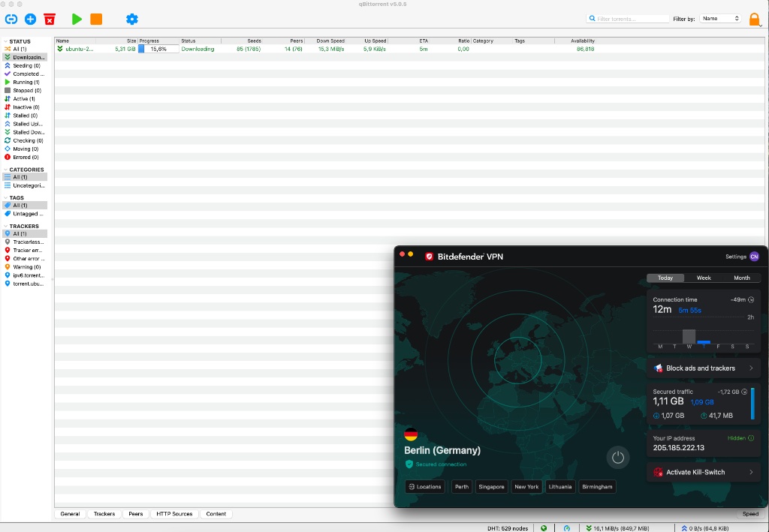Image resolution: width=769 pixels, height=532 pixels.
Task: Switch to the Peers tab
Action: click(136, 514)
